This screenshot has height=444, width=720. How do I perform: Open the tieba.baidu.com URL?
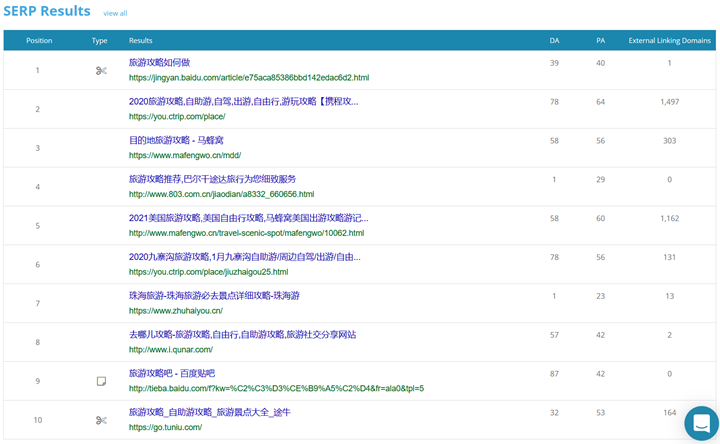tap(276, 388)
